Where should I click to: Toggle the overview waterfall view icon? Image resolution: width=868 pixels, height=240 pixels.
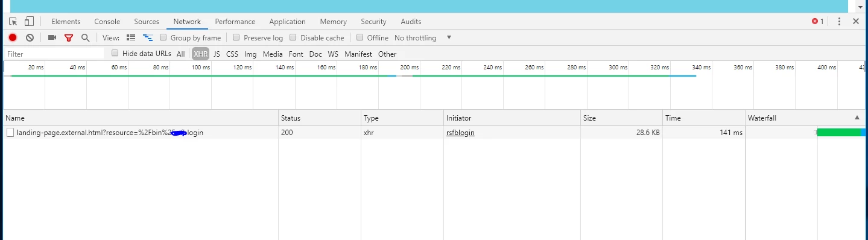pos(147,37)
